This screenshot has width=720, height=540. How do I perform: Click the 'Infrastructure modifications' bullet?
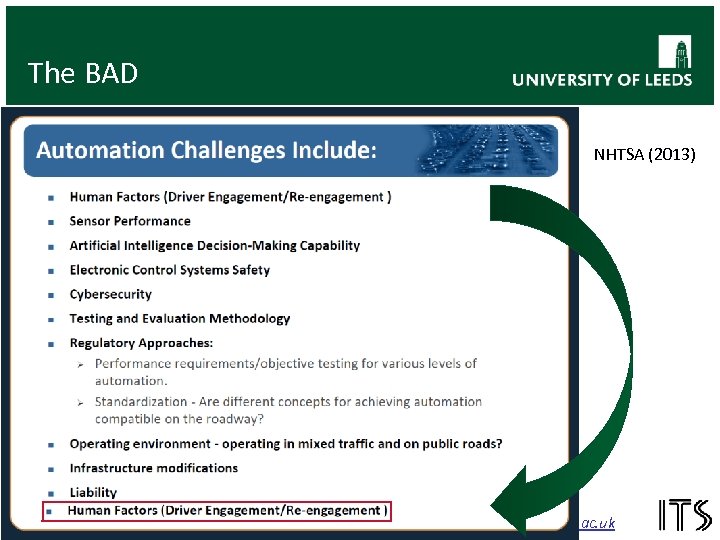point(153,468)
